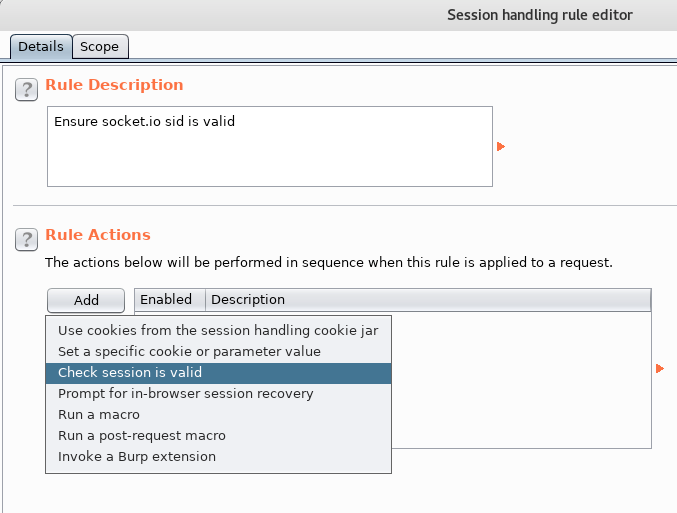Click orange arrow beside actions table
Viewport: 677px width, 513px height.
[x=659, y=368]
